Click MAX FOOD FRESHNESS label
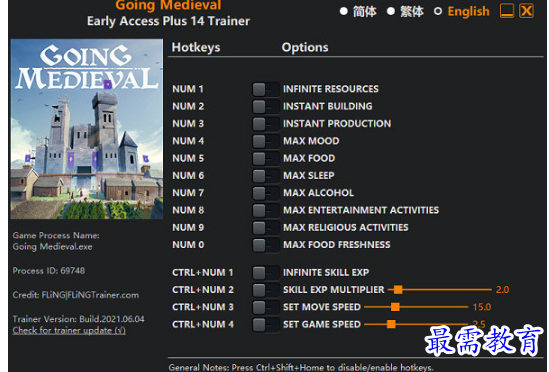 coord(336,244)
